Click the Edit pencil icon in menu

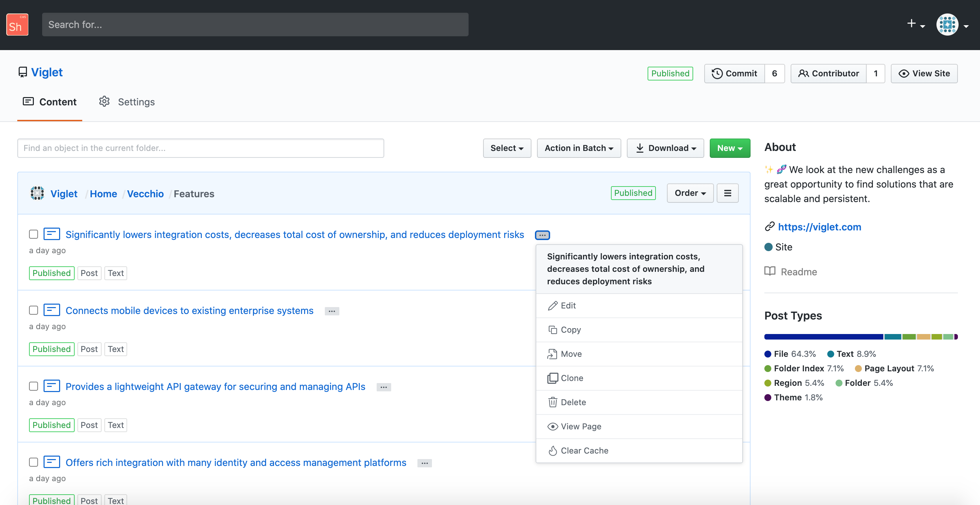pos(553,306)
